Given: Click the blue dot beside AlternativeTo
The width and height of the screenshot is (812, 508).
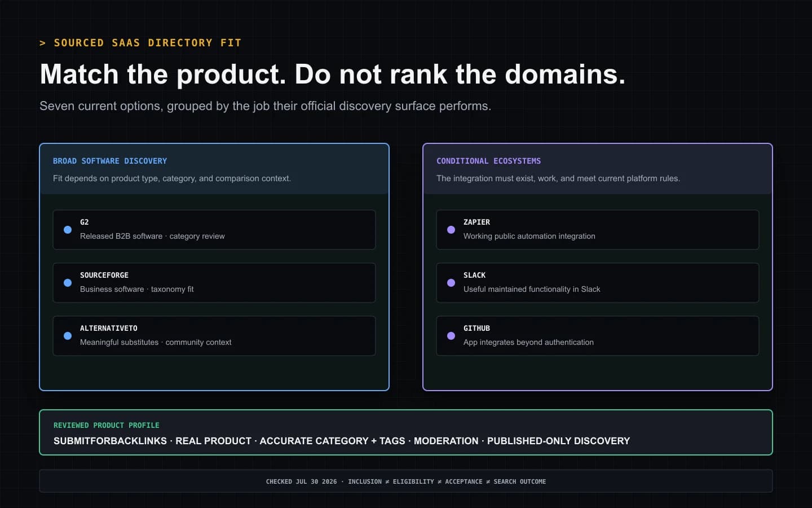Looking at the screenshot, I should pyautogui.click(x=68, y=336).
